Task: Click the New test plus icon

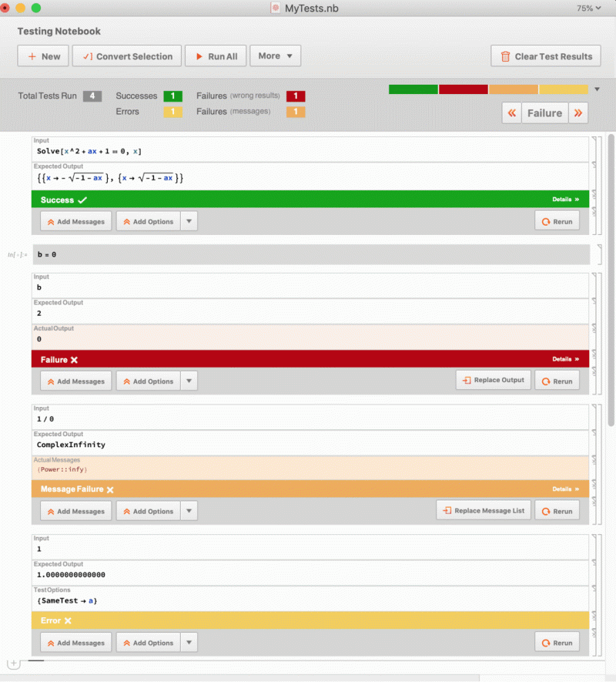Action: (x=32, y=55)
